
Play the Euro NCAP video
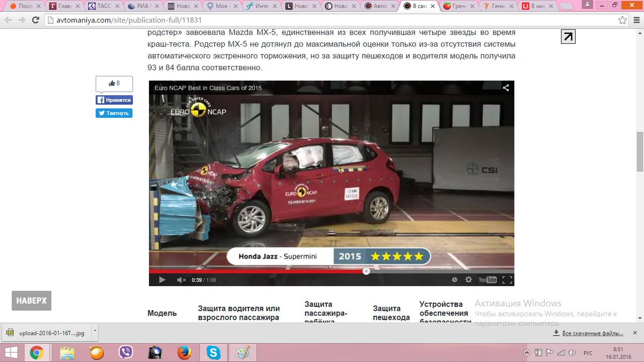tap(162, 280)
